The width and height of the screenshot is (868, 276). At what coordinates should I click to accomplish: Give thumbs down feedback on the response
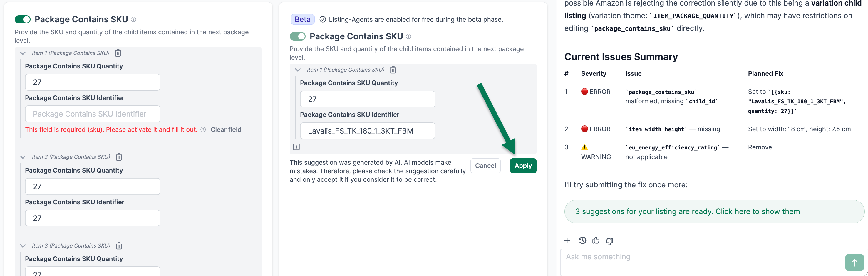click(609, 241)
